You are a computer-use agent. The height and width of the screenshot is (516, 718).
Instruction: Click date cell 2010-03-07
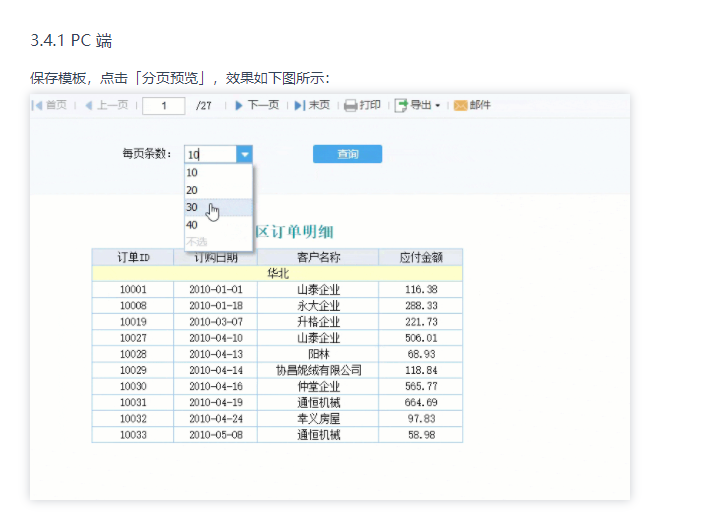[x=216, y=322]
